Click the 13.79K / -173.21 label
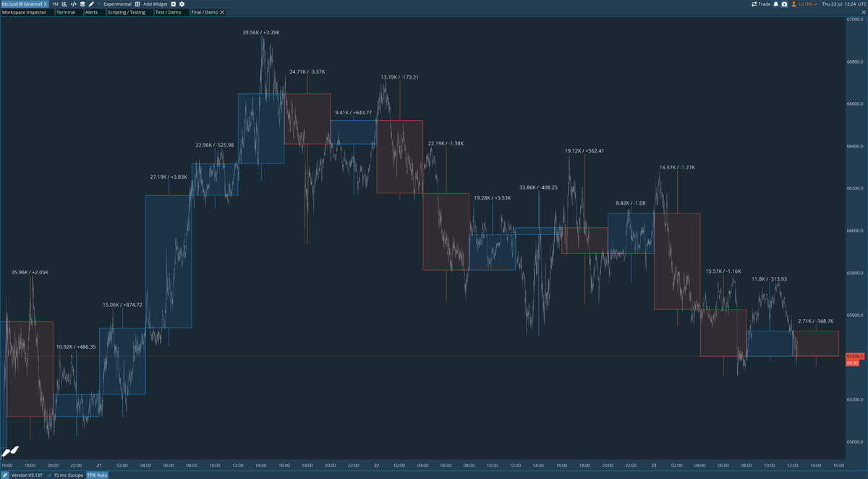 tap(400, 77)
